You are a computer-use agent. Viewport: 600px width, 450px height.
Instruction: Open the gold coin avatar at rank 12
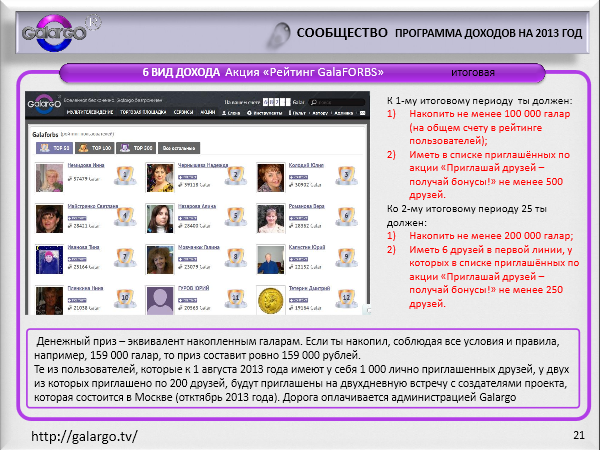271,300
